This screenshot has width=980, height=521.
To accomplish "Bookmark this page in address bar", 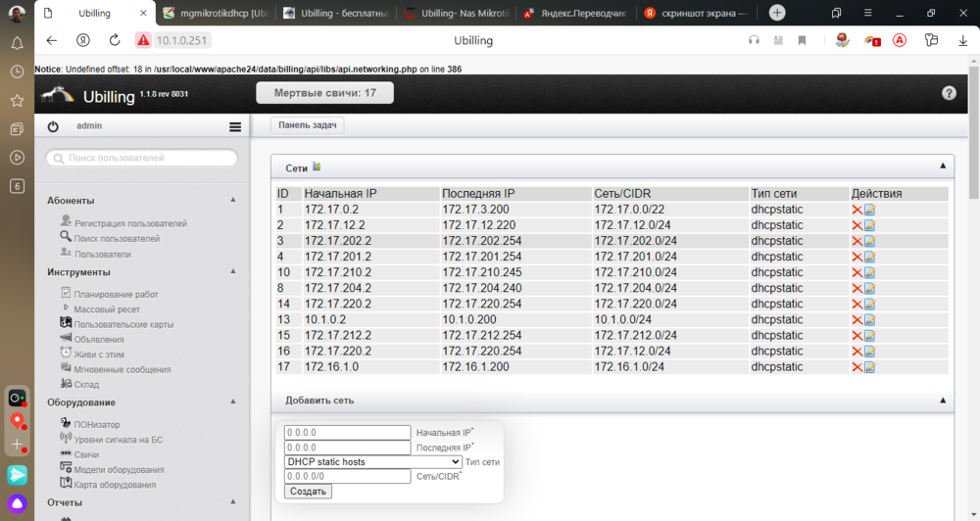I will [802, 40].
